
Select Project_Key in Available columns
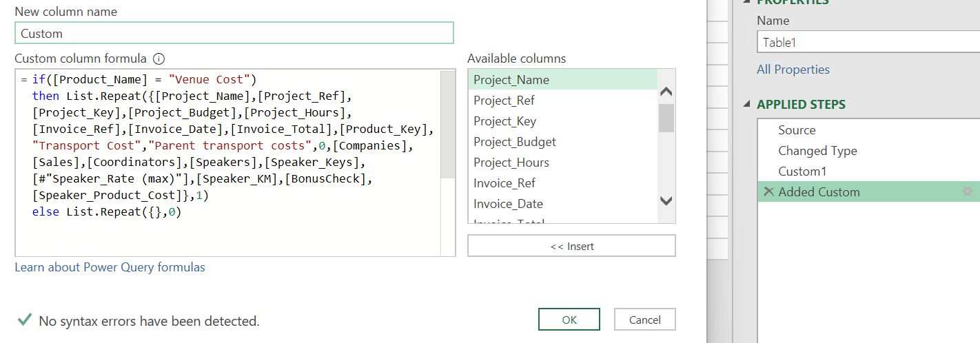[x=562, y=121]
